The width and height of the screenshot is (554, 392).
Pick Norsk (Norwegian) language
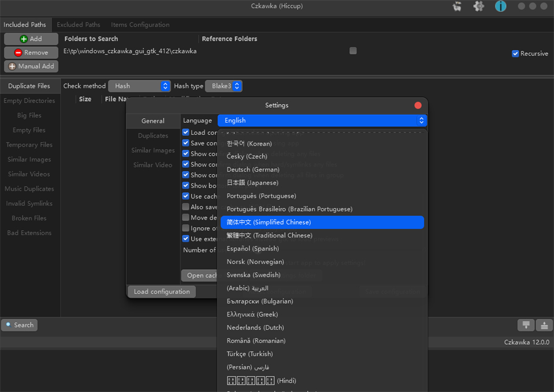click(322, 262)
